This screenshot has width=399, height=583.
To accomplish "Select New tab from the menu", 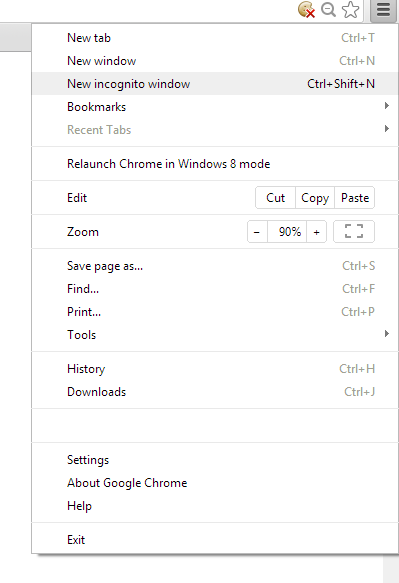I will pos(215,38).
